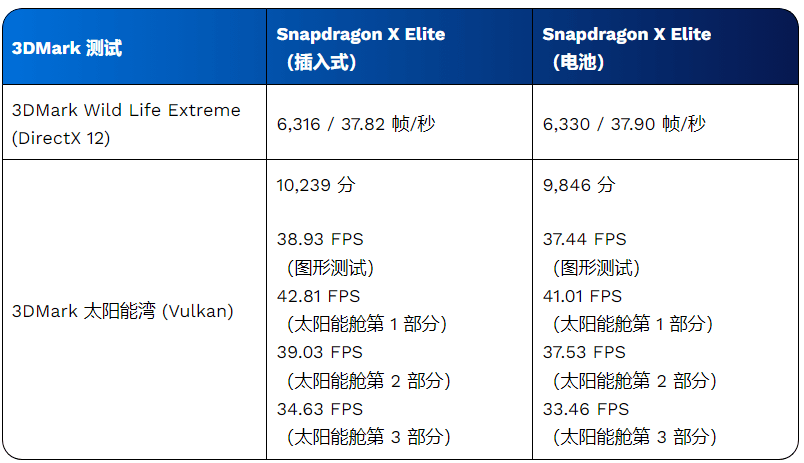
Task: Select the Snapdragon X Elite (插入式) column header
Action: click(361, 48)
